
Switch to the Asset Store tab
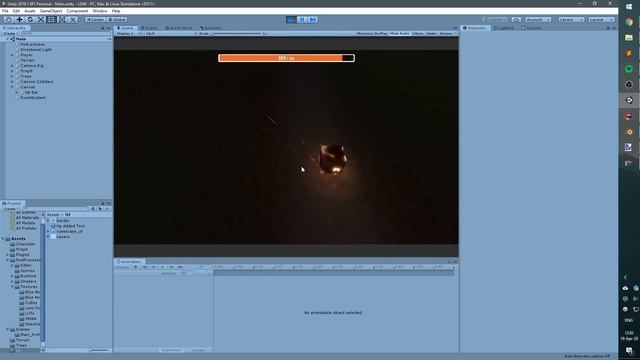(x=179, y=28)
